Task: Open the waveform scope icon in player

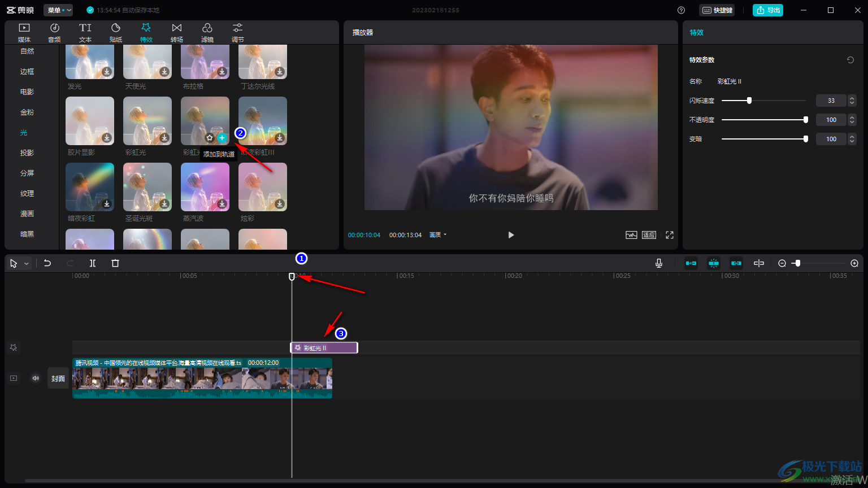Action: (x=631, y=235)
